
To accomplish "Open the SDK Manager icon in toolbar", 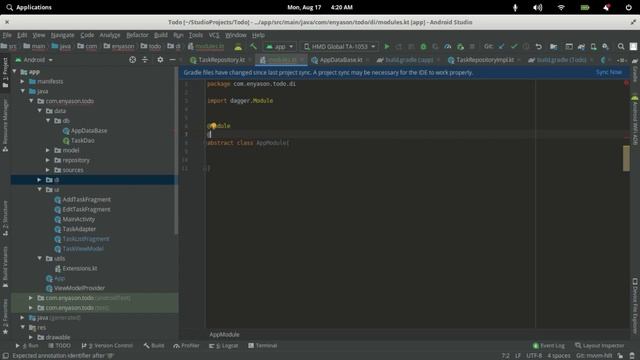I will coord(606,47).
